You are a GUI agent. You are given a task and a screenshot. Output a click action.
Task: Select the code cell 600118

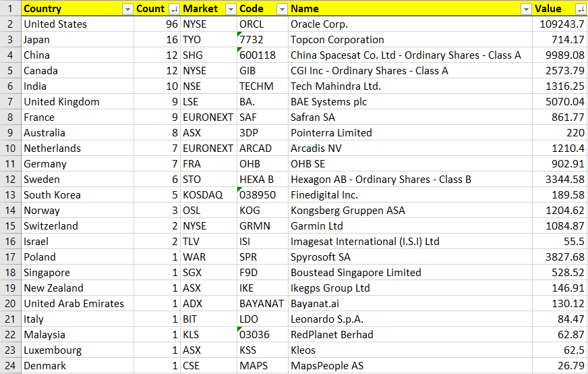click(262, 55)
